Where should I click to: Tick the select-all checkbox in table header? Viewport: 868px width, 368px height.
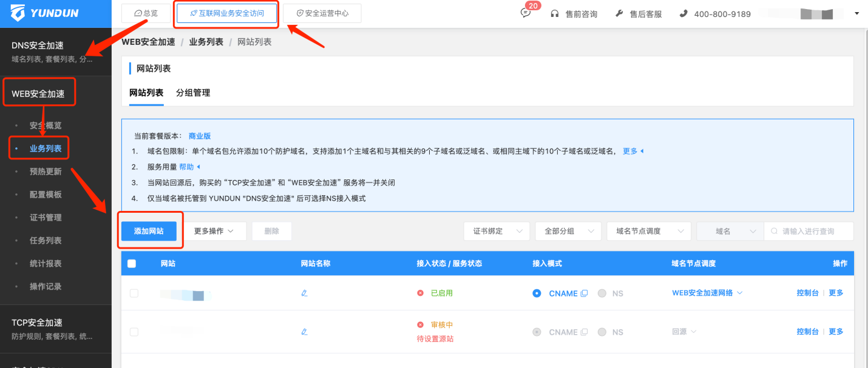[x=132, y=263]
